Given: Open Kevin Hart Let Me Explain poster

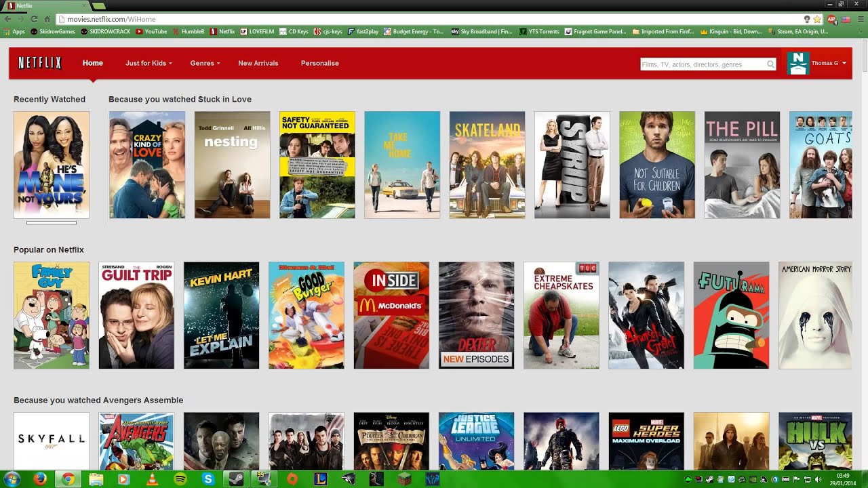Looking at the screenshot, I should [x=221, y=315].
